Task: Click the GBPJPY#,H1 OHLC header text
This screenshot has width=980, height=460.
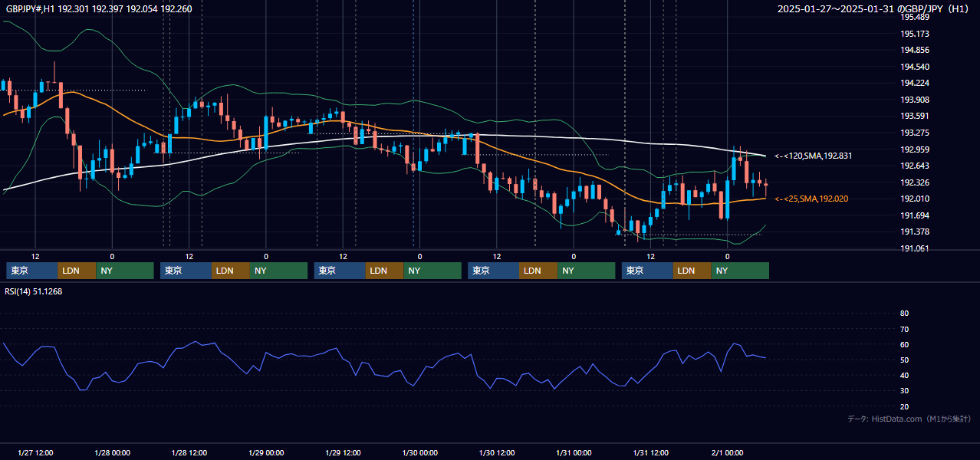Action: (x=98, y=8)
